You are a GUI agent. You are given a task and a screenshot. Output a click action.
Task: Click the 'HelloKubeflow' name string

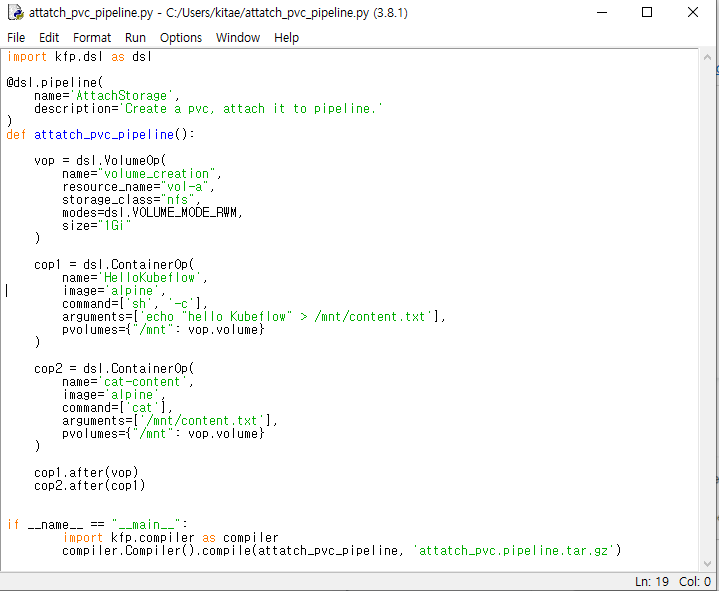click(149, 277)
